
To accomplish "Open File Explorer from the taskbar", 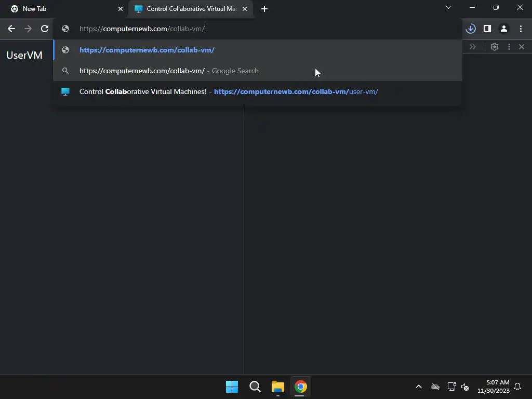I will 278,387.
